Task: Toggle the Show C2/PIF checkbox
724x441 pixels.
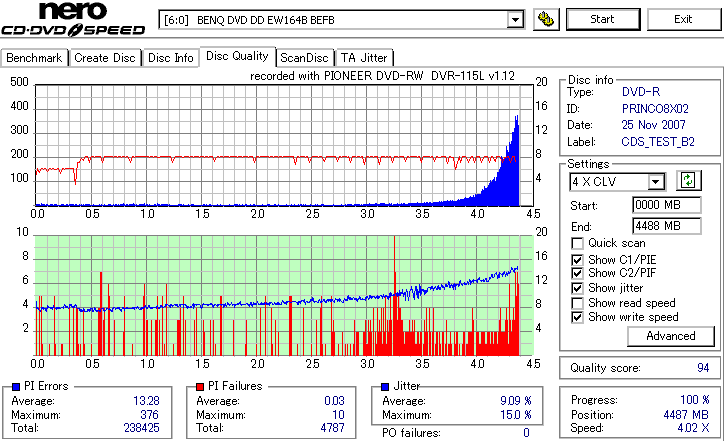Action: 577,273
